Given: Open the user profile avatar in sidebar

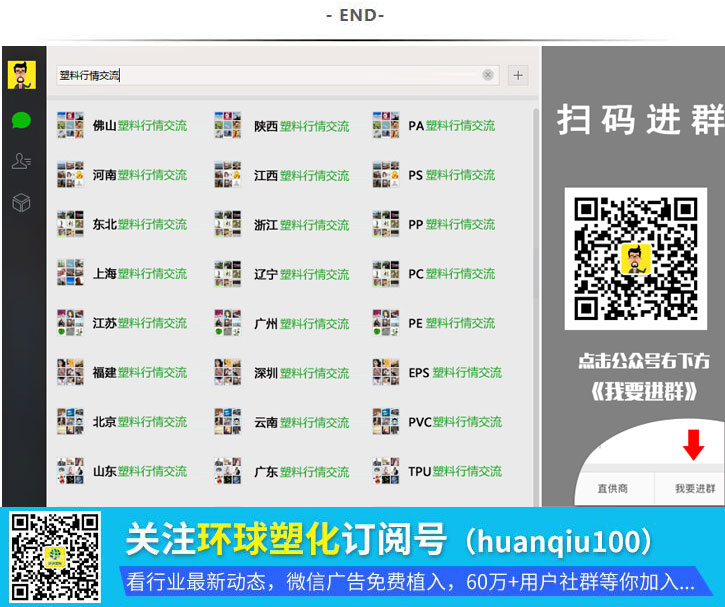Looking at the screenshot, I should [x=22, y=75].
